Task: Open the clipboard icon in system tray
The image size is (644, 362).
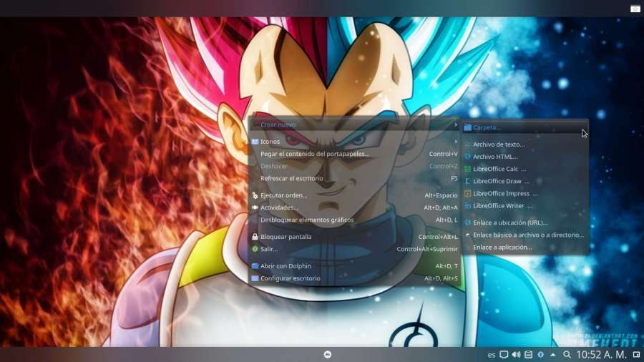Action: pyautogui.click(x=528, y=354)
